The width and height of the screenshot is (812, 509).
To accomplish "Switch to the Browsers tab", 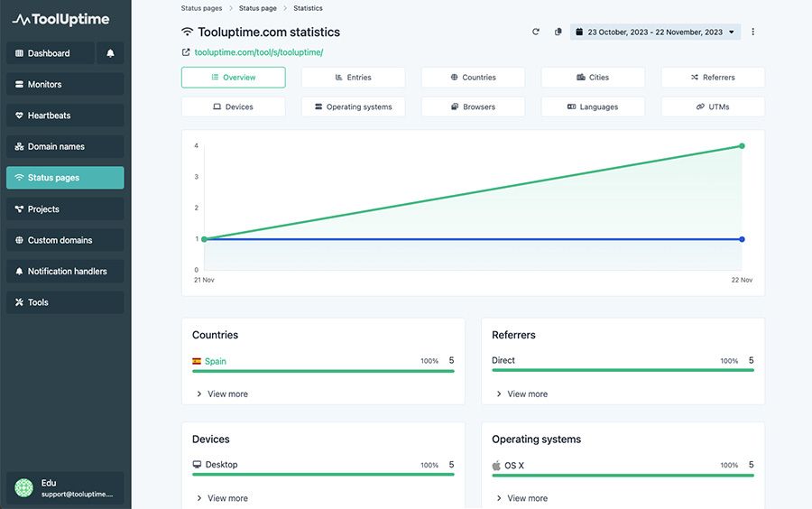I will coord(474,106).
